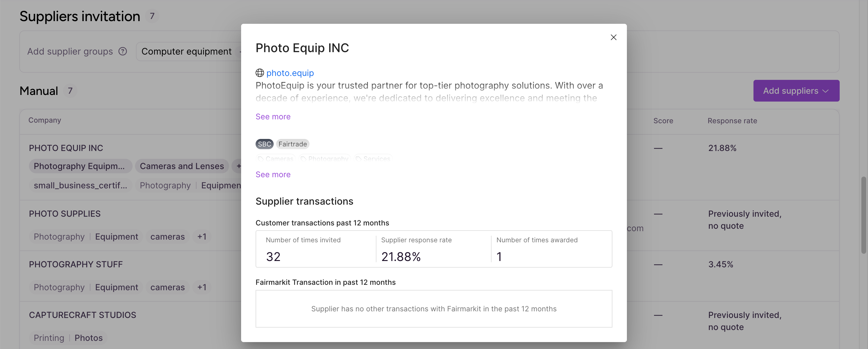
Task: Click the globe icon beside photo.equip
Action: (259, 73)
